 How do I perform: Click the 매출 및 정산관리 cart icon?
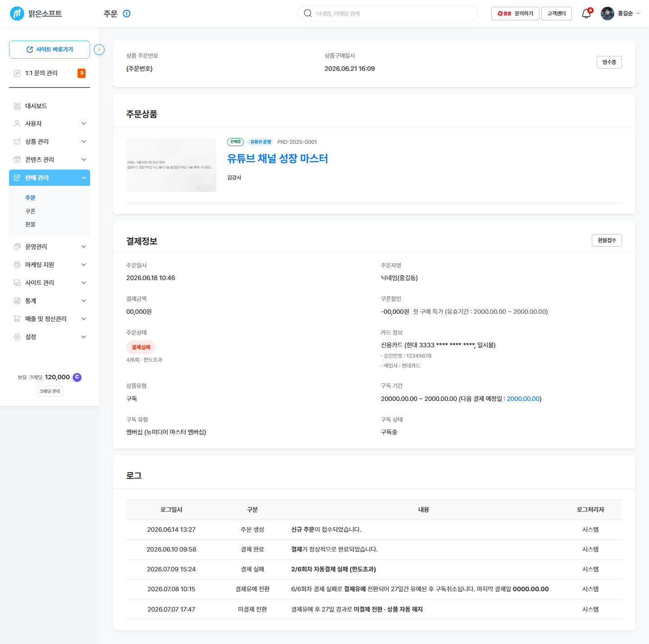coord(17,319)
